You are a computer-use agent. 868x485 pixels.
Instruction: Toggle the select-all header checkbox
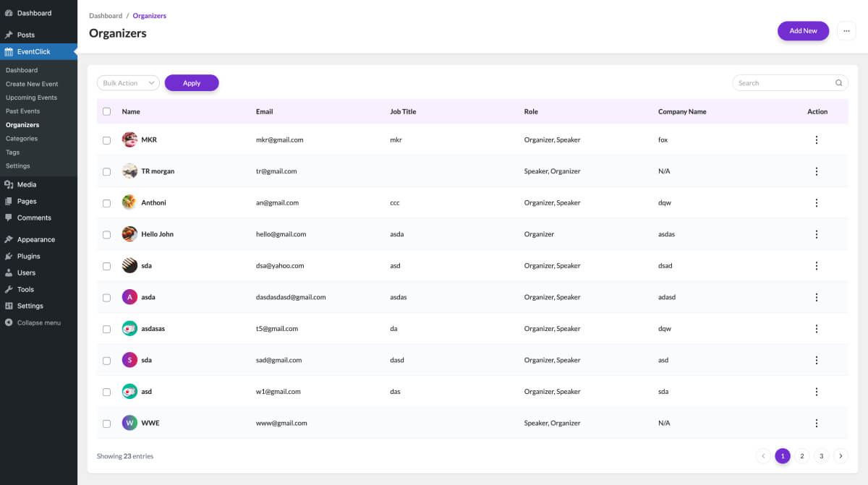click(x=107, y=112)
